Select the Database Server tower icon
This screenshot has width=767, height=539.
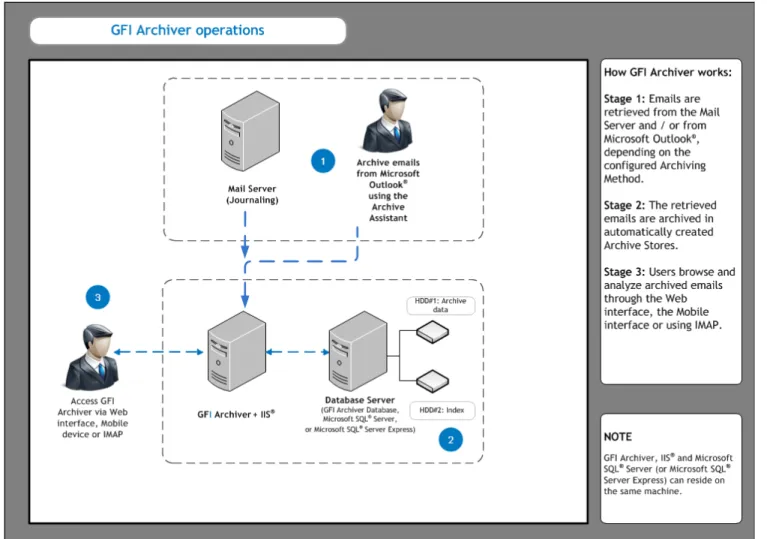point(359,351)
